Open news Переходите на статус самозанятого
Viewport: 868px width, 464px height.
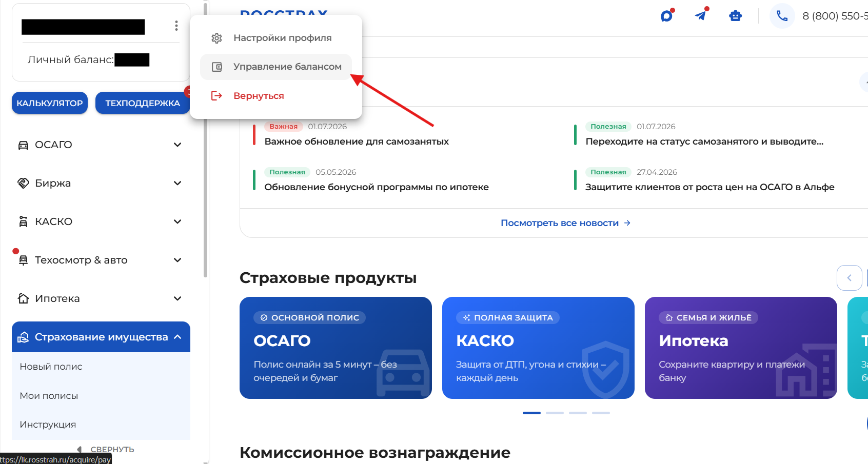(704, 142)
